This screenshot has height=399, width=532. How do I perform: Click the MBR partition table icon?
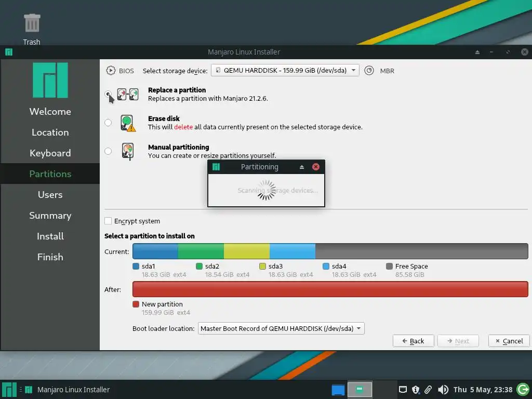pyautogui.click(x=369, y=71)
